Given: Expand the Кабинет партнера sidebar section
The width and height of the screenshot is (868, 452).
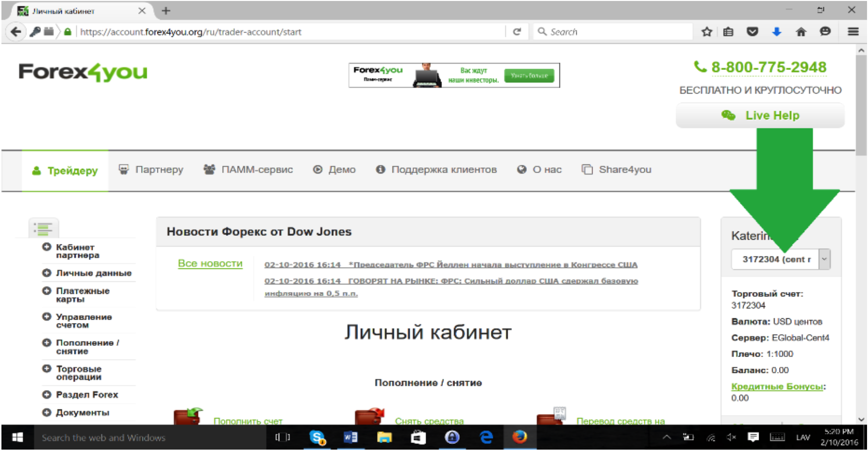Looking at the screenshot, I should point(47,247).
